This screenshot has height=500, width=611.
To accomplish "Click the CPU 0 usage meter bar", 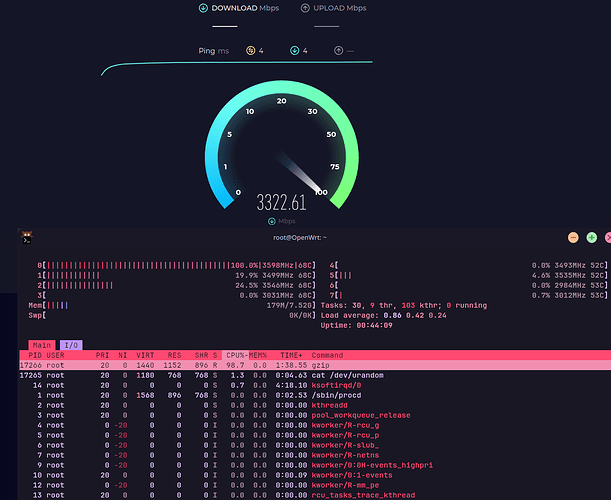I will coord(177,265).
